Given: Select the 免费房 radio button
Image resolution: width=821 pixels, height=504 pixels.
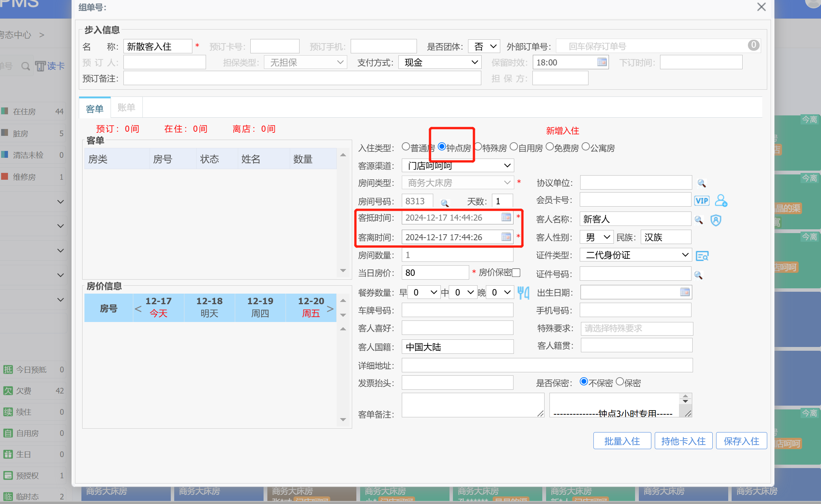Looking at the screenshot, I should click(x=549, y=147).
